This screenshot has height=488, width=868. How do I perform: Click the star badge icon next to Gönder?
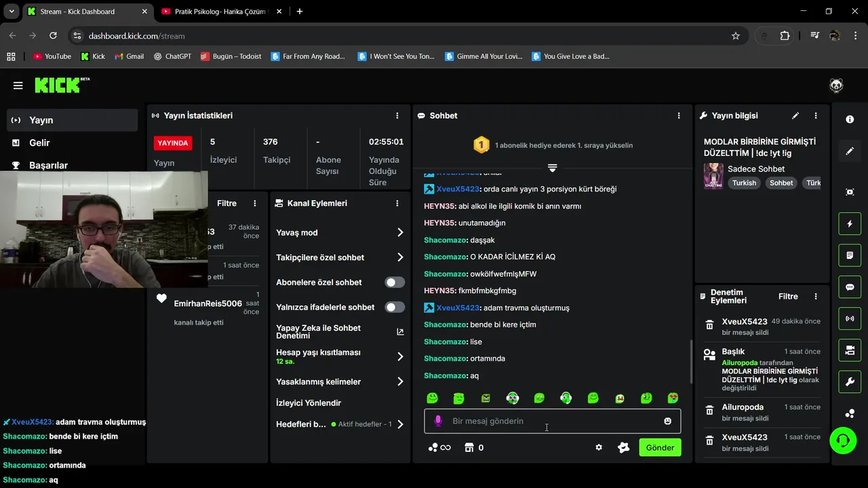(x=624, y=447)
